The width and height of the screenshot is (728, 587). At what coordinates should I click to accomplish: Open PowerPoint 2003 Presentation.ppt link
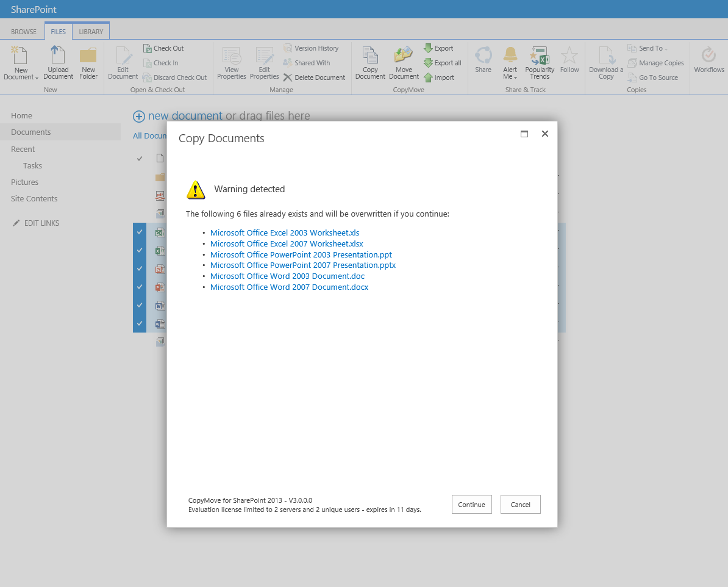pyautogui.click(x=301, y=254)
